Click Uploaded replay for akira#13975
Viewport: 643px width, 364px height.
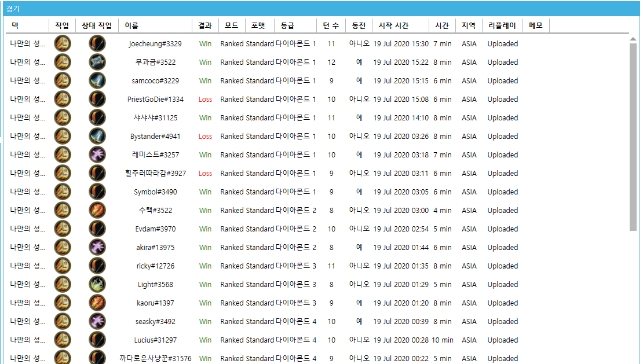click(502, 247)
